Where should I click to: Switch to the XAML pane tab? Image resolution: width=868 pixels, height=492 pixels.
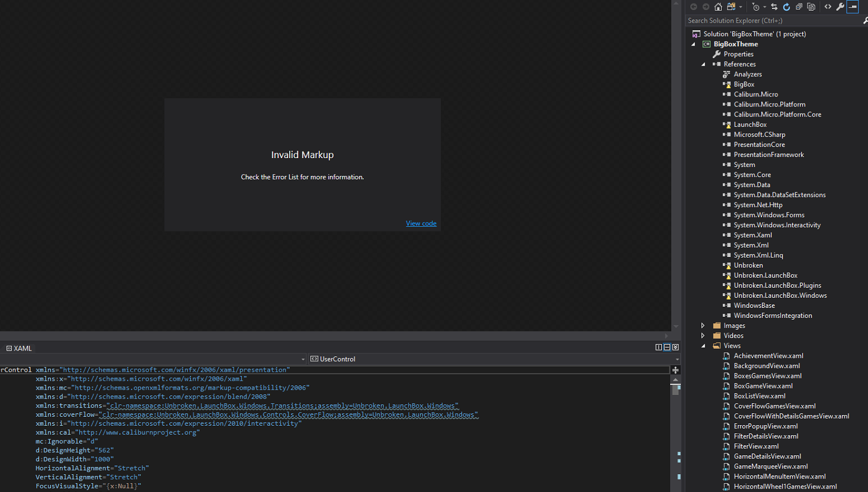(x=19, y=348)
